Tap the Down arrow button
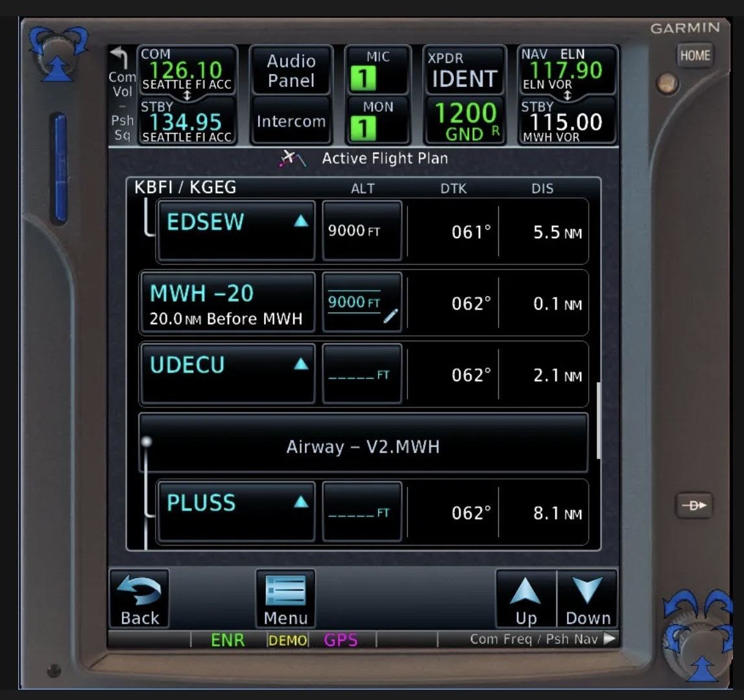This screenshot has height=700, width=744. [588, 599]
